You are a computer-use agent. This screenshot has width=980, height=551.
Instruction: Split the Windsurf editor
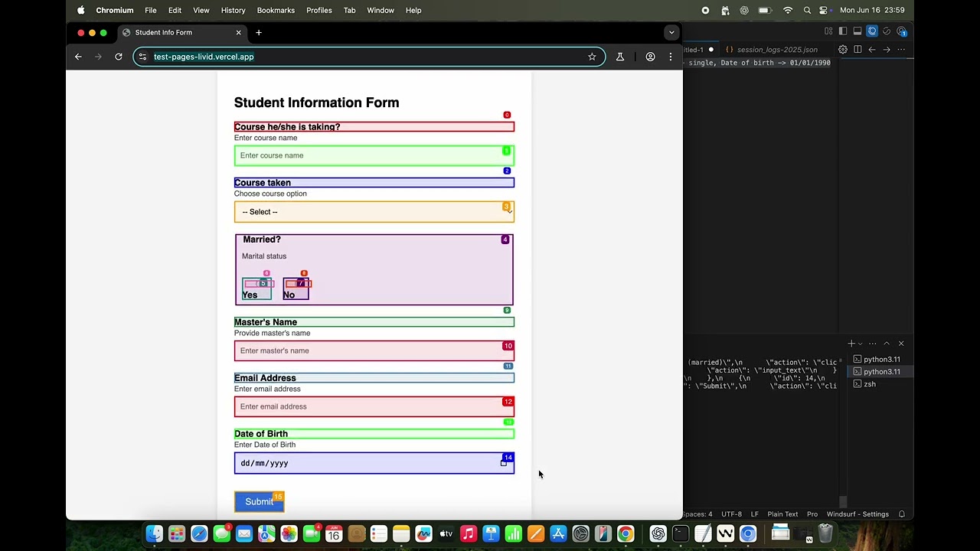click(857, 50)
